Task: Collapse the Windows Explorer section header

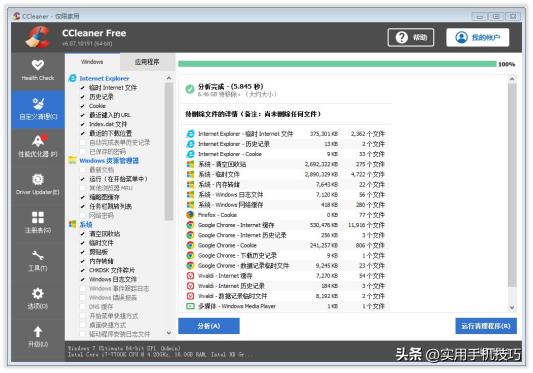Action: tap(109, 160)
